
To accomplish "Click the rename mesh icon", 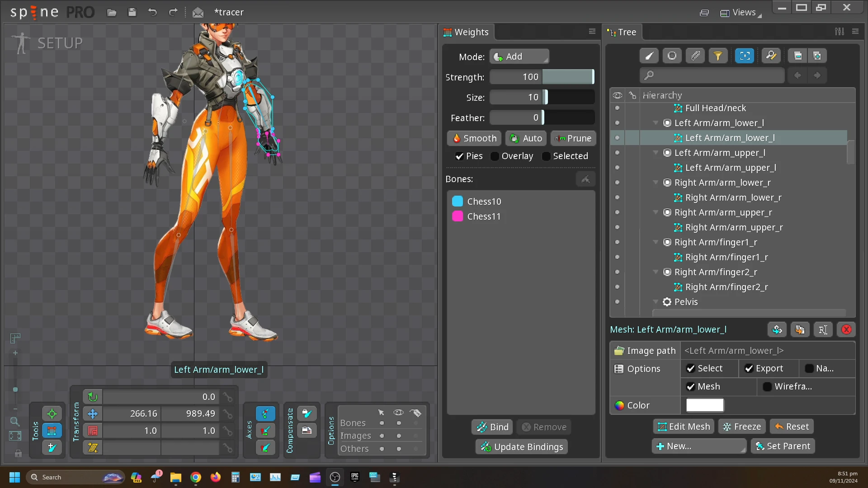I will tap(823, 330).
